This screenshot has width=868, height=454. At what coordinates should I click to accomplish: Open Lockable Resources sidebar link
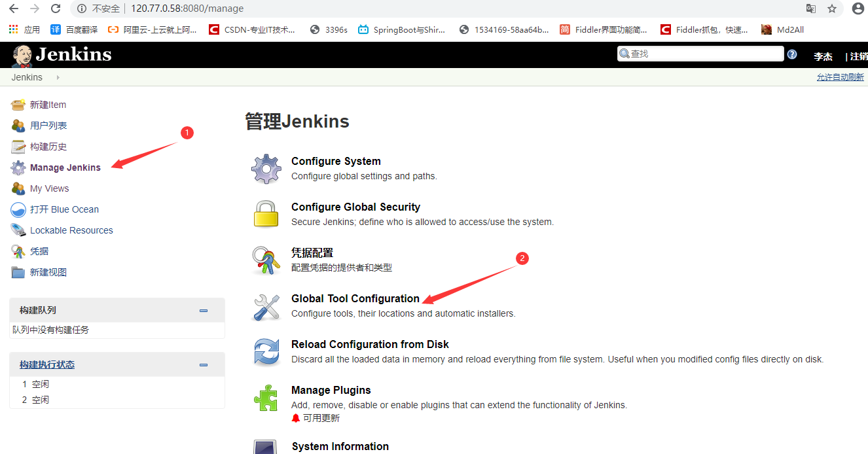point(71,230)
